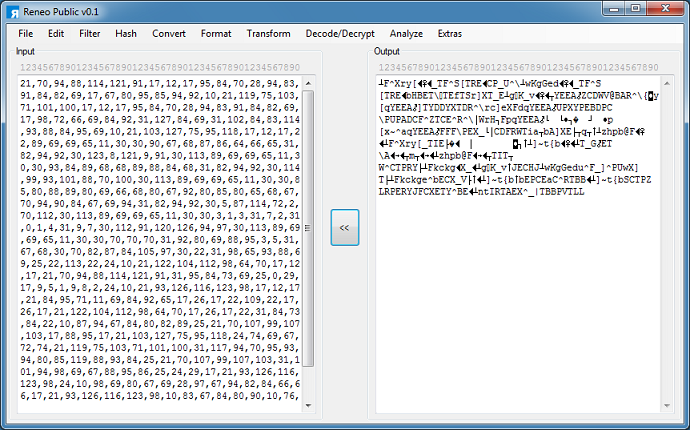Open the Transform menu

tap(268, 33)
